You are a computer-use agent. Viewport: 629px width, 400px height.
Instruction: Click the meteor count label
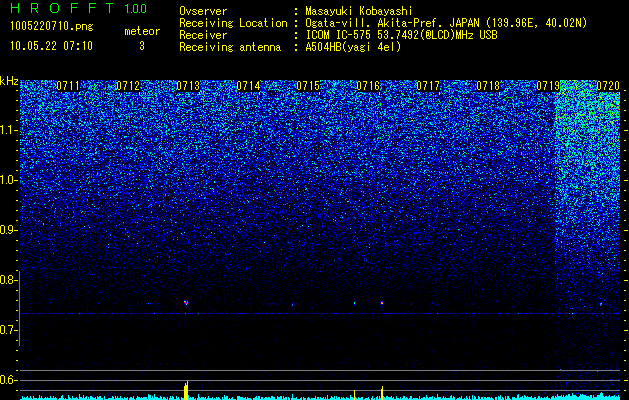point(142,31)
